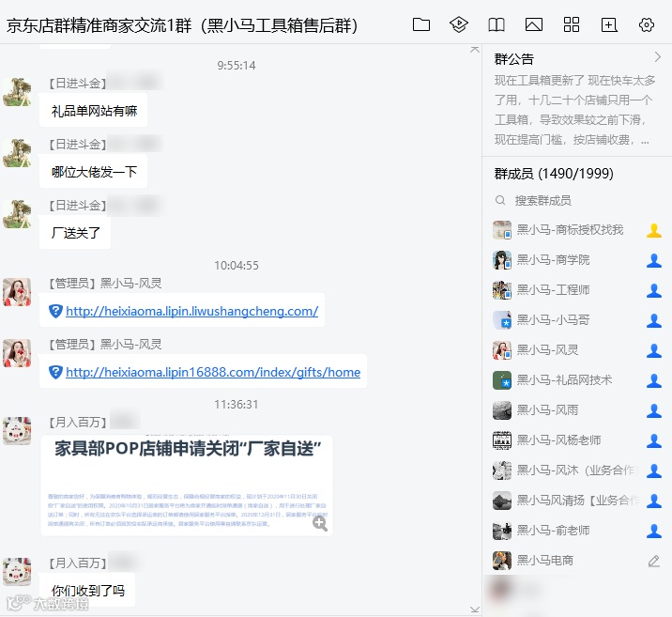Click the edit pencil icon beside 黑小马电商
Image resolution: width=672 pixels, height=617 pixels.
point(653,561)
